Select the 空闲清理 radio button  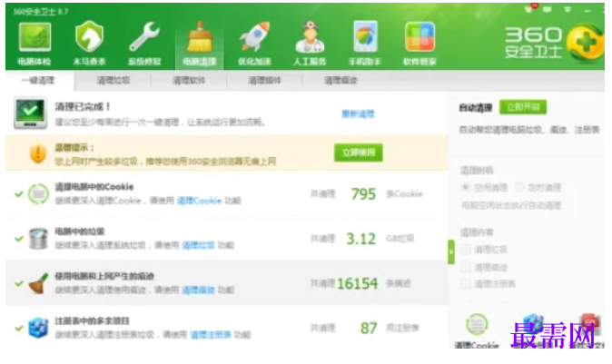465,187
